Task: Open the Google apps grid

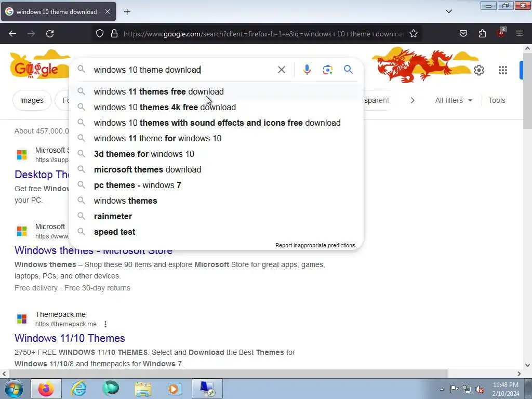Action: [x=503, y=70]
